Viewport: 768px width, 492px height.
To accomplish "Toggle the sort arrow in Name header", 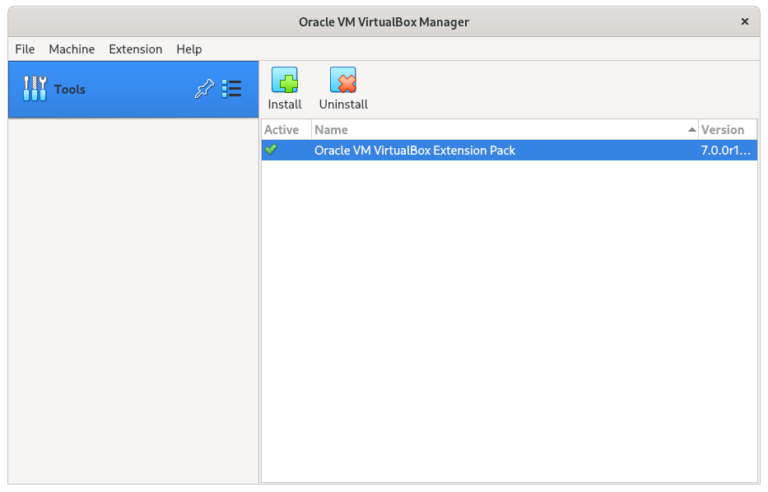I will pyautogui.click(x=692, y=130).
